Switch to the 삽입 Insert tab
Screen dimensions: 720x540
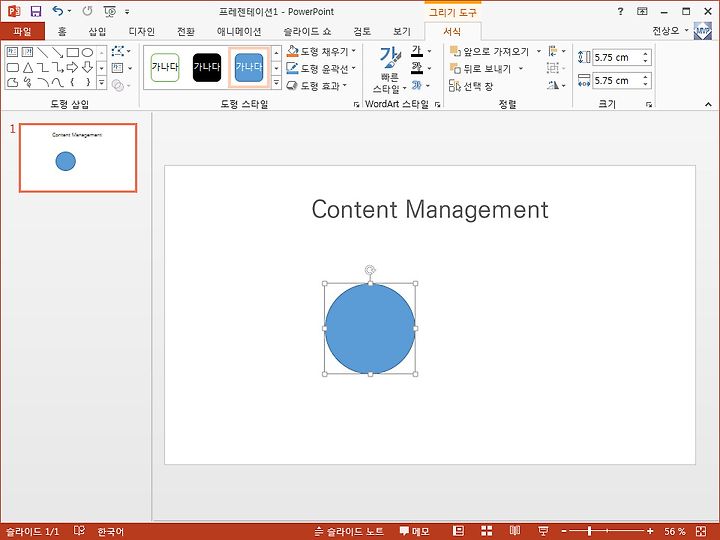(x=97, y=31)
